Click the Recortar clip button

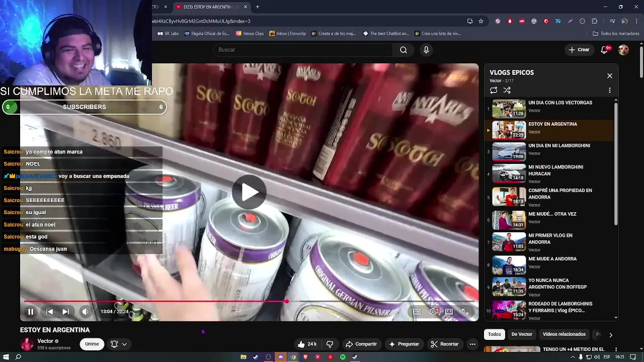(445, 344)
